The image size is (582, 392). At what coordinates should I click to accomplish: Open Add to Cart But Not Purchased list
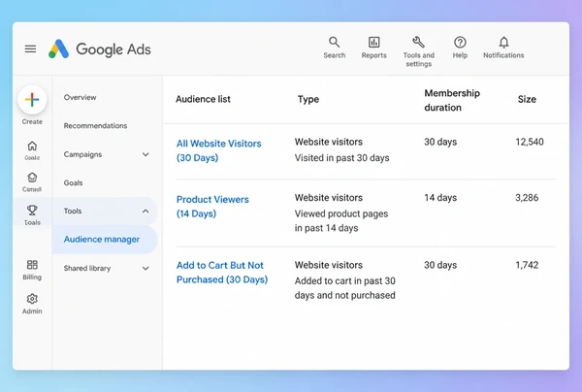222,272
